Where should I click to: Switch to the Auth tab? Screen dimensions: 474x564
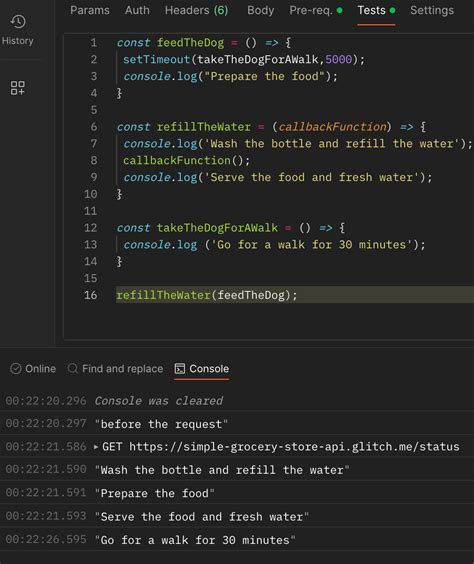click(x=137, y=10)
